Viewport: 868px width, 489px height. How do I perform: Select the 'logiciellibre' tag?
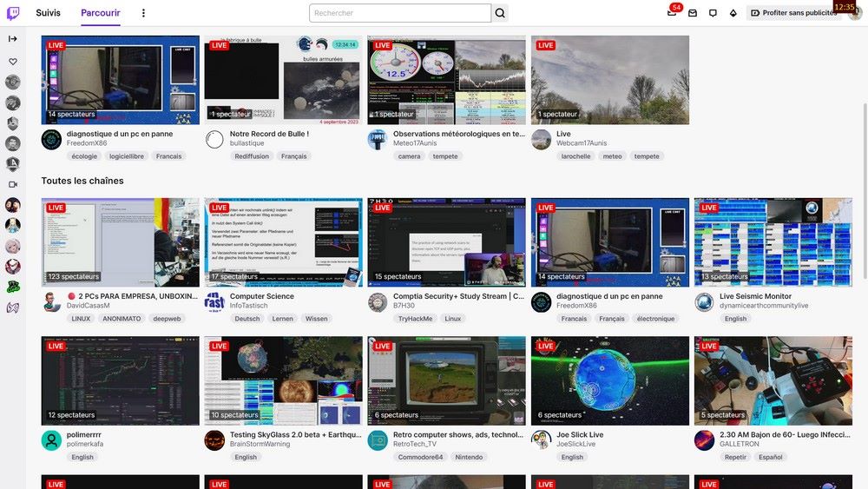click(x=127, y=156)
